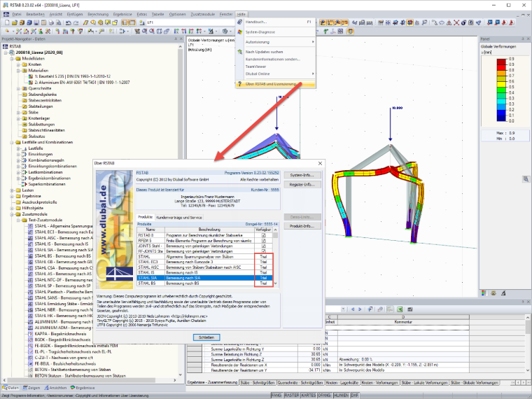The image size is (532, 399).
Task: Click the new file icon in toolbar
Action: 7,22
